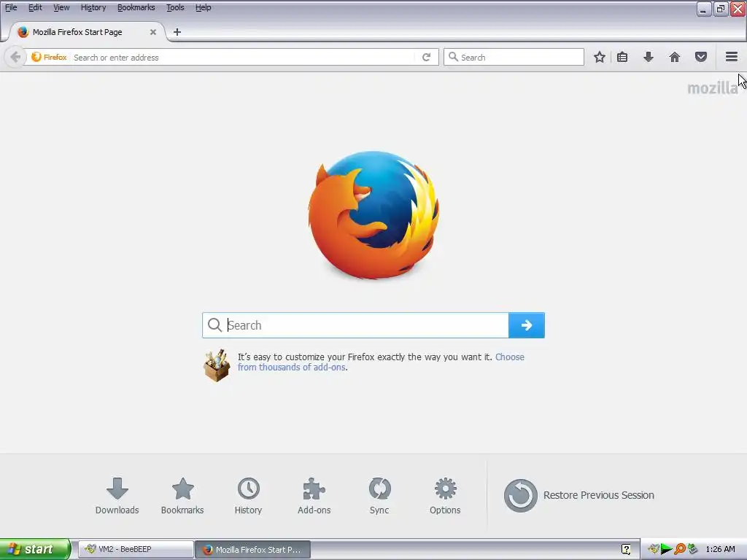Open the History menu
This screenshot has width=747, height=560.
93,7
